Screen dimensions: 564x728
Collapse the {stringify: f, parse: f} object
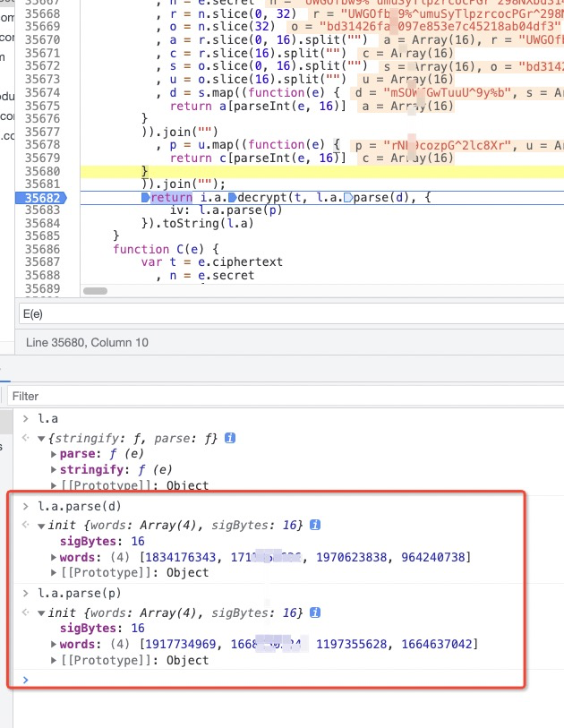click(x=41, y=439)
